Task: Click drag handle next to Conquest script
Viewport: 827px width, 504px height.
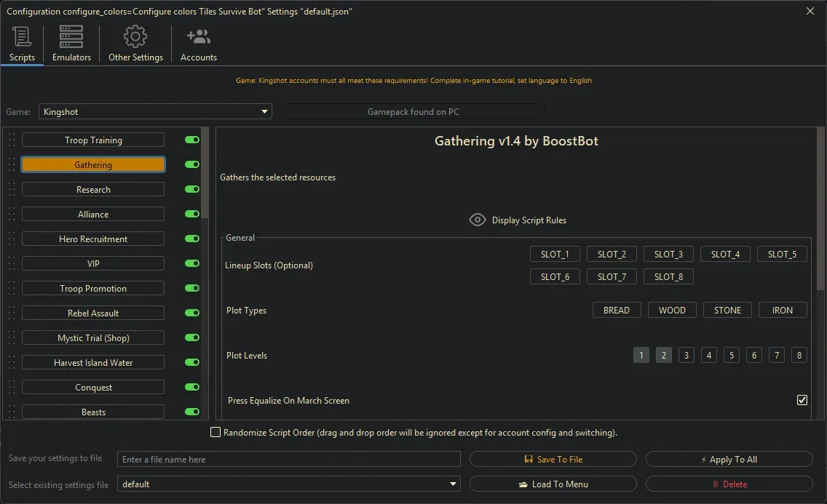Action: (12, 388)
